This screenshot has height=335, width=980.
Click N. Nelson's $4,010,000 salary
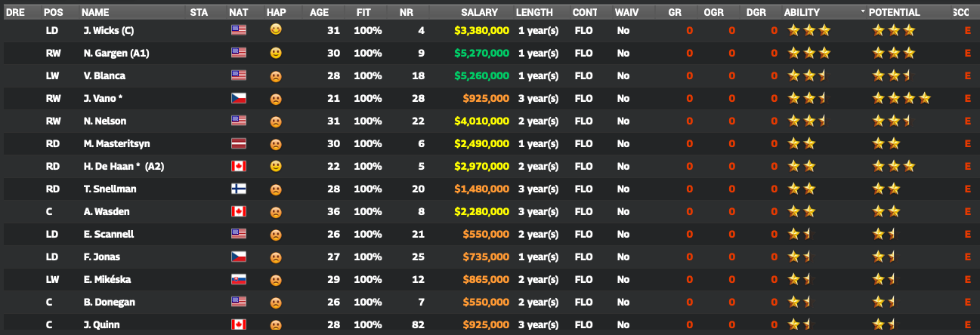click(x=482, y=121)
